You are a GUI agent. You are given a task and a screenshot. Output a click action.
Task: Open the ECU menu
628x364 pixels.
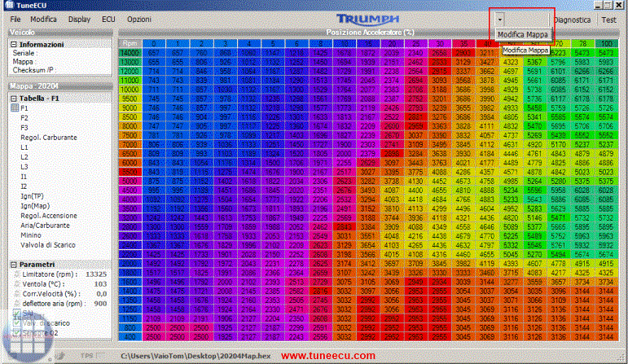click(108, 20)
